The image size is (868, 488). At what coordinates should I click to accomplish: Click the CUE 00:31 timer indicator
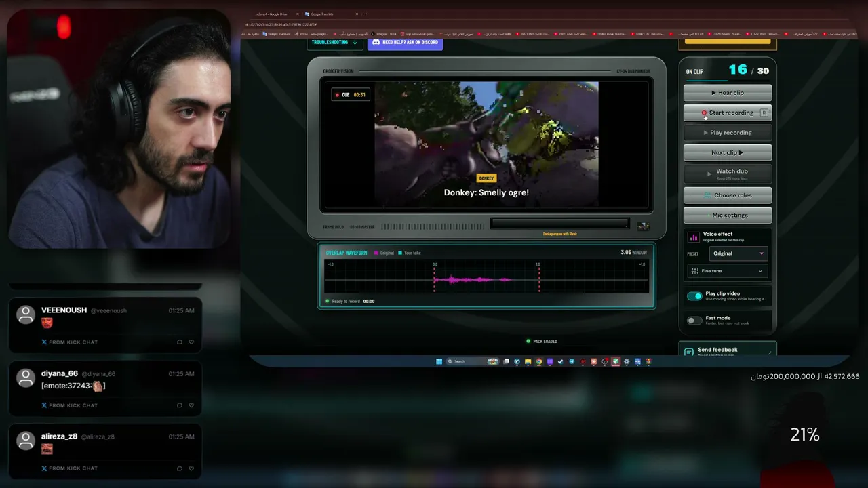[x=351, y=95]
